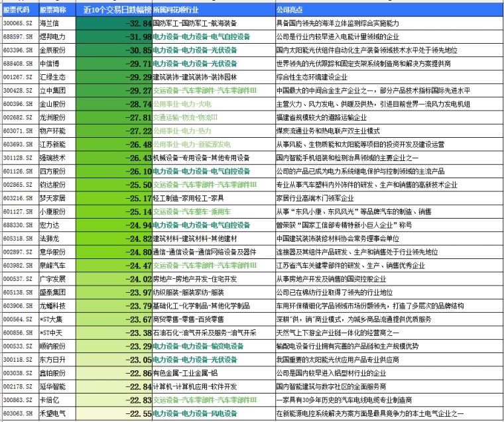Select the -30.85 value cell
Image resolution: width=504 pixels, height=422 pixels.
114,50
